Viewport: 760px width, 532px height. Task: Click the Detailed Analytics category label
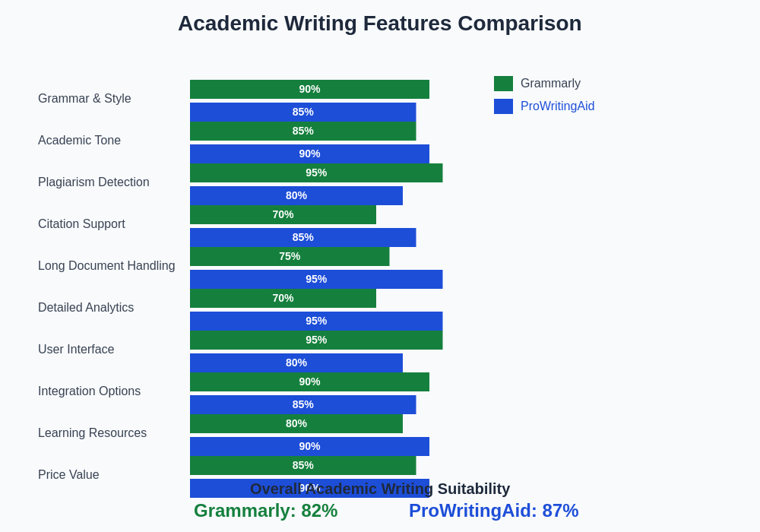[x=86, y=308]
